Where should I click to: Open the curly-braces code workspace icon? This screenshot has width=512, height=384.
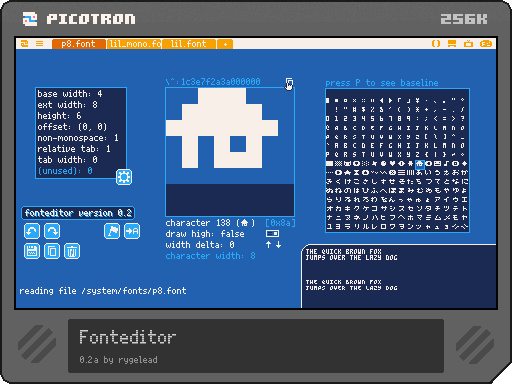436,44
